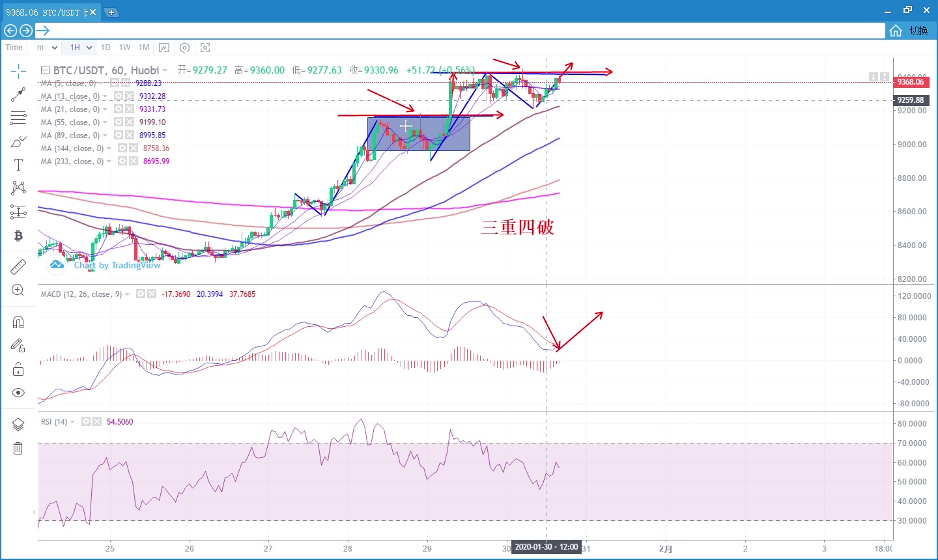Open the horizontal lines and Fibonacci tool
Screen dimensions: 938x560
[x=18, y=118]
